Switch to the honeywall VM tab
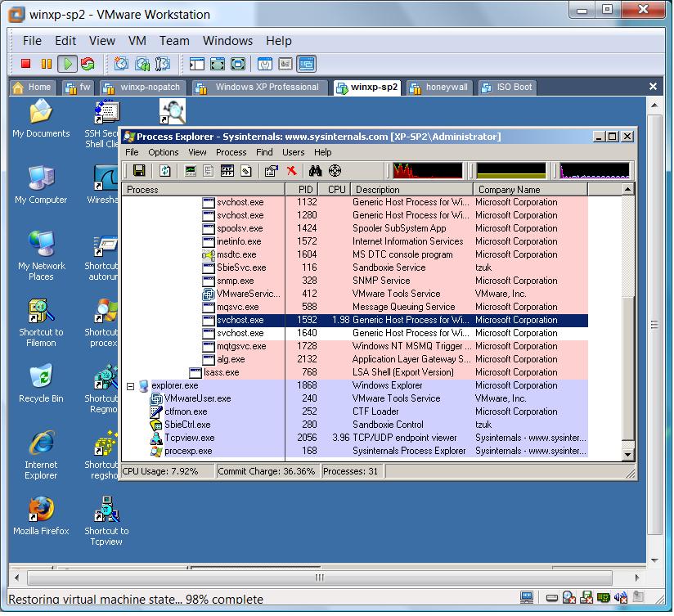Viewport: 674px width, 616px height. [x=440, y=88]
